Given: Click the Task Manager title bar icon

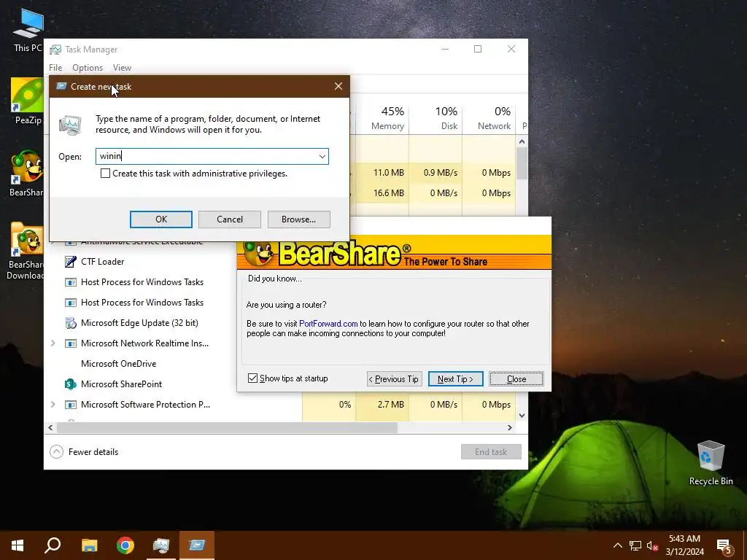Looking at the screenshot, I should coord(55,50).
